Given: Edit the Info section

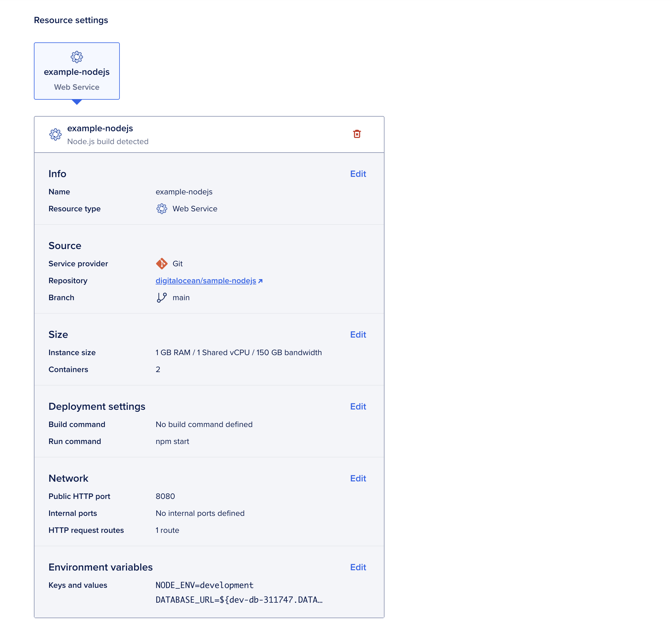Looking at the screenshot, I should (358, 174).
